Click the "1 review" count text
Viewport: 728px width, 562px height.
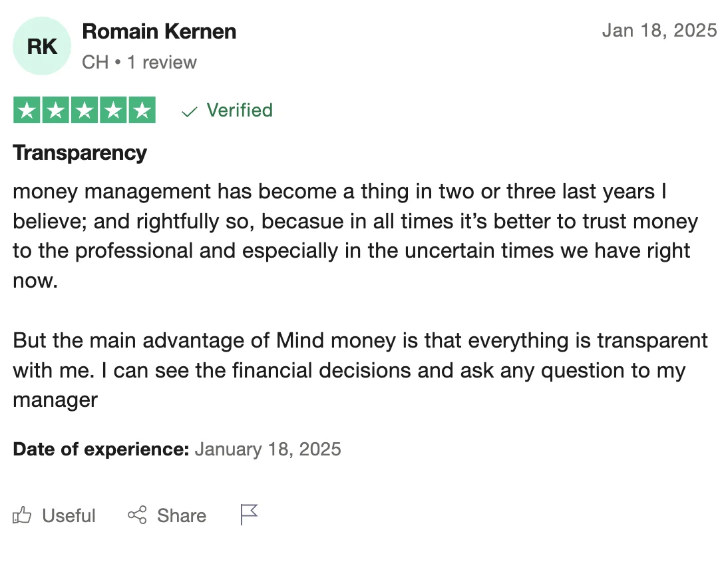pos(162,63)
